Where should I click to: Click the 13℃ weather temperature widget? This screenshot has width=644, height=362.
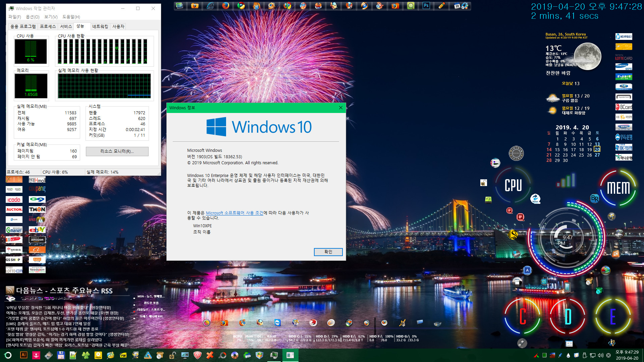553,48
